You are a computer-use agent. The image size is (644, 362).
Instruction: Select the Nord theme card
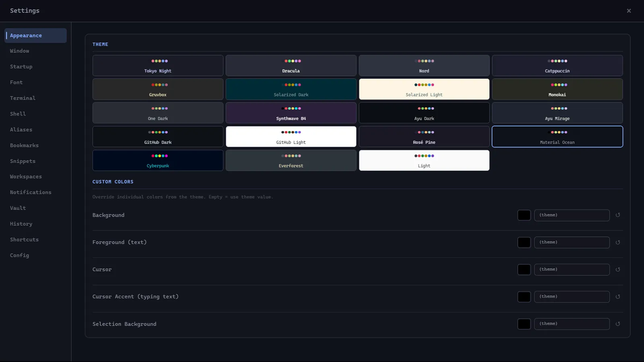point(424,66)
